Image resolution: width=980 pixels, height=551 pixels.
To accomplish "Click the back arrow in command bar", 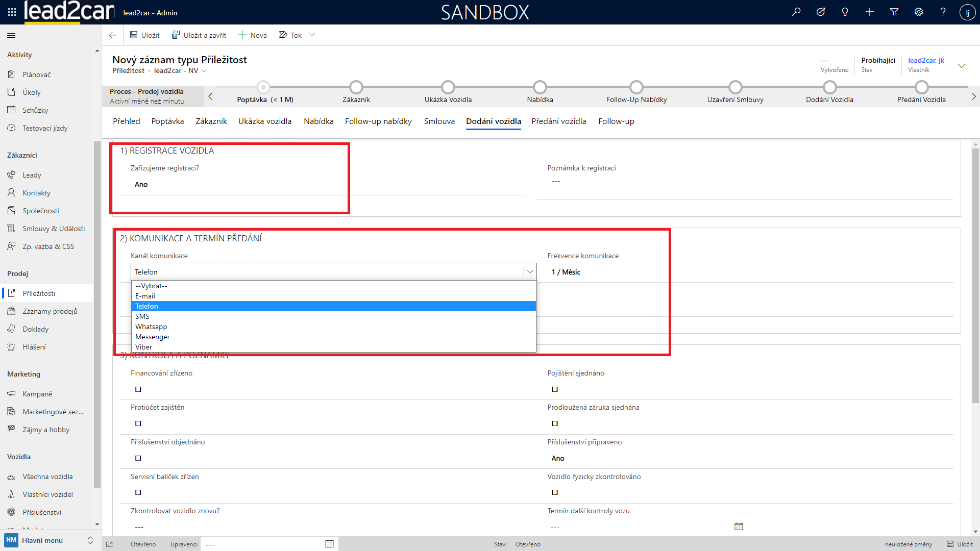I will point(112,35).
